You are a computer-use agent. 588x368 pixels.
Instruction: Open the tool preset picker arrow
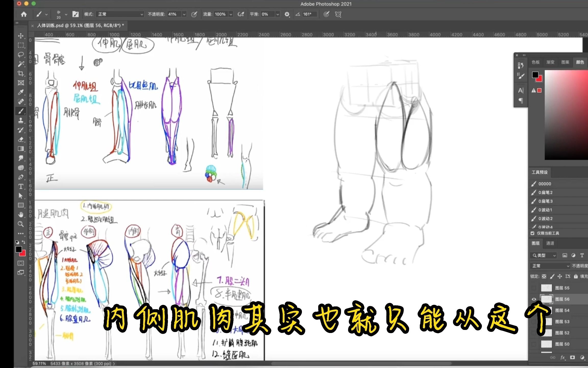(46, 15)
